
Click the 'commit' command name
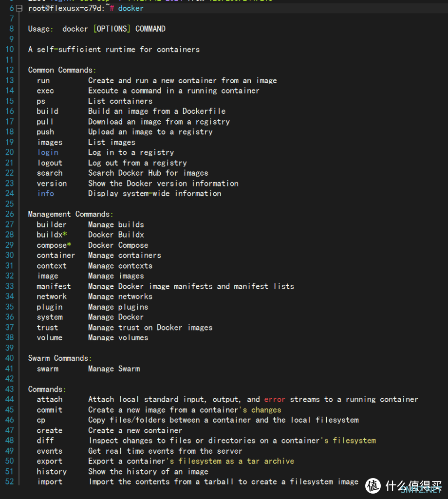click(50, 410)
